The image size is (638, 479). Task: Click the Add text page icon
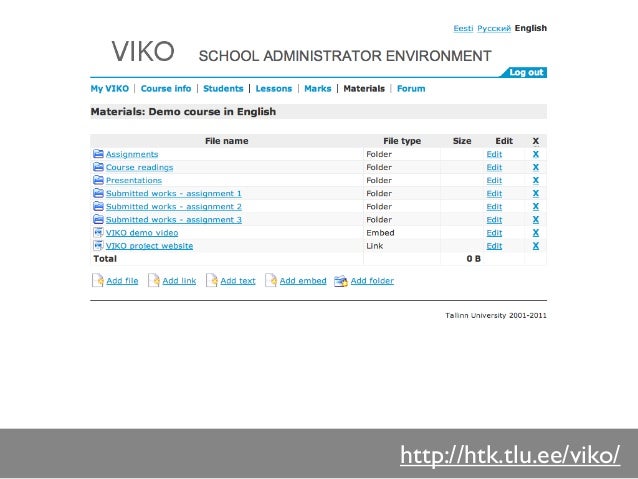(x=212, y=280)
